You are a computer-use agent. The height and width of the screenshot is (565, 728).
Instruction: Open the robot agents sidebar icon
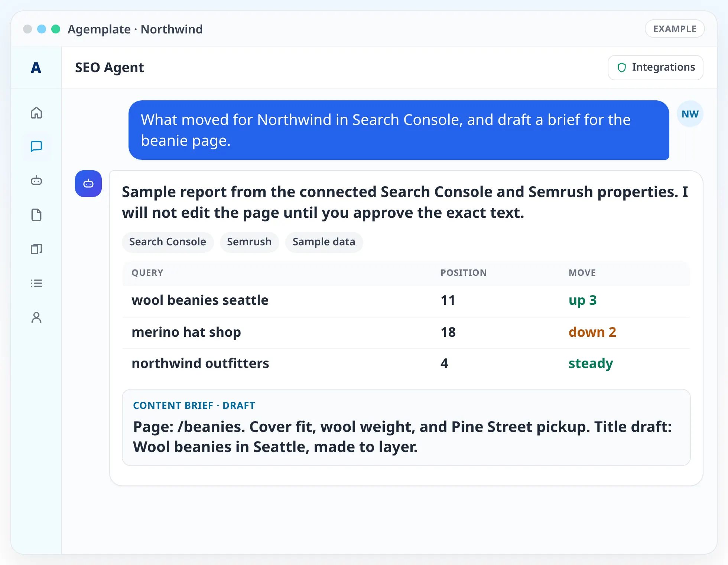pyautogui.click(x=36, y=181)
